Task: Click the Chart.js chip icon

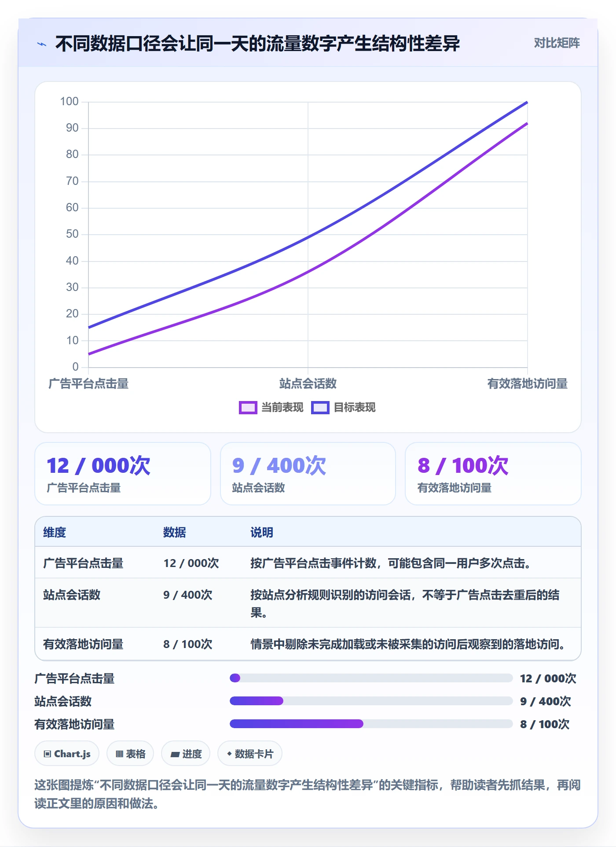Action: coord(48,754)
